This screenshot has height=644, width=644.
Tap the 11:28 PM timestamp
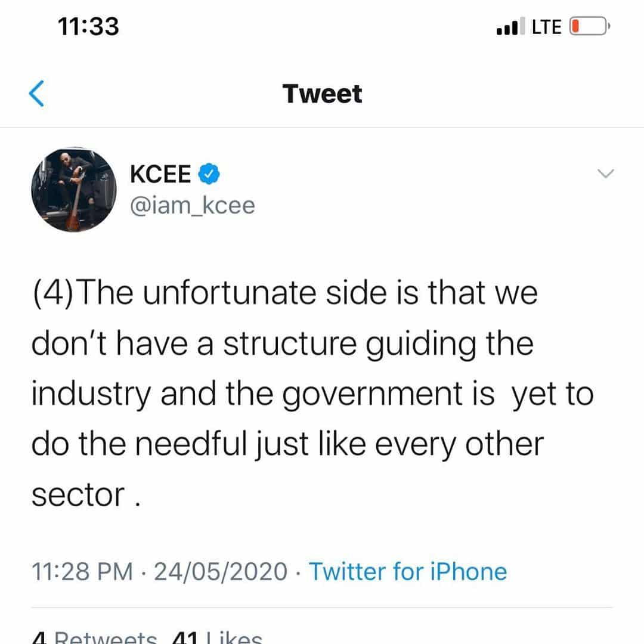pyautogui.click(x=82, y=571)
